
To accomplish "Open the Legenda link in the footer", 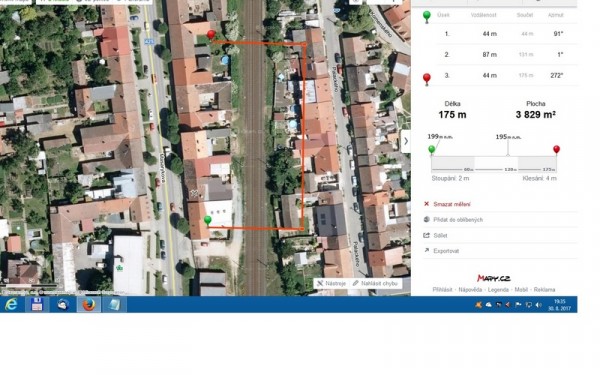I will (498, 290).
